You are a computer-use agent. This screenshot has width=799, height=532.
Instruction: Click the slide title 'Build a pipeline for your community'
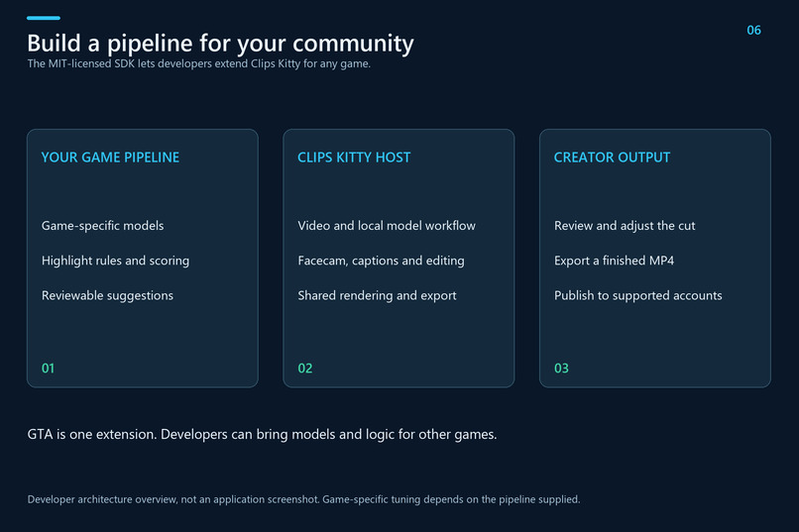click(220, 44)
